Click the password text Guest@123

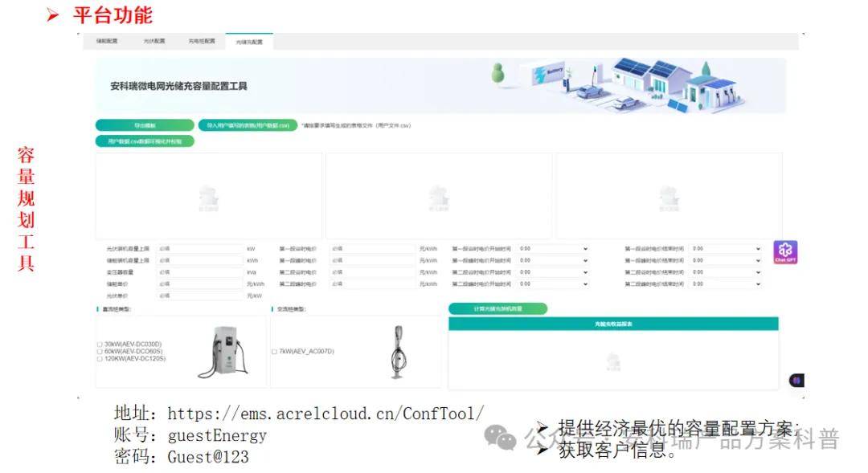[x=208, y=457]
